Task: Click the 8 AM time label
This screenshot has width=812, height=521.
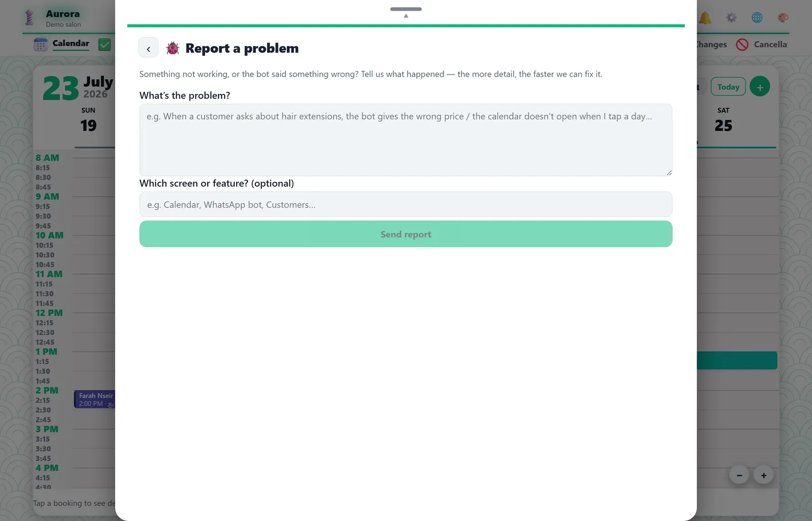Action: 47,158
